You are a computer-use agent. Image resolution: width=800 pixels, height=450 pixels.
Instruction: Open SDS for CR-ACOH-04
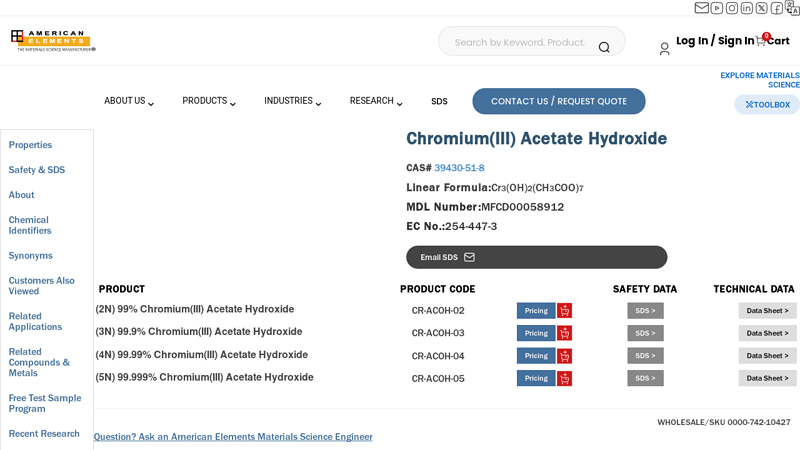(645, 356)
